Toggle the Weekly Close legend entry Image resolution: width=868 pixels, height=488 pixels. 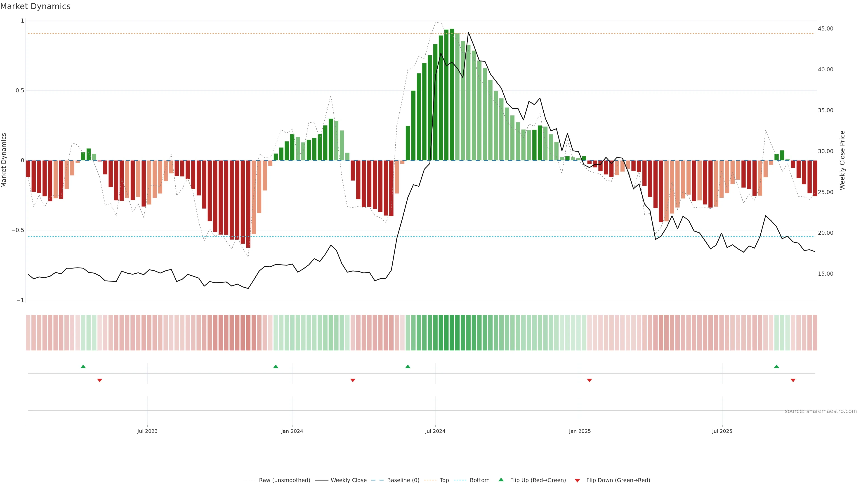click(348, 480)
